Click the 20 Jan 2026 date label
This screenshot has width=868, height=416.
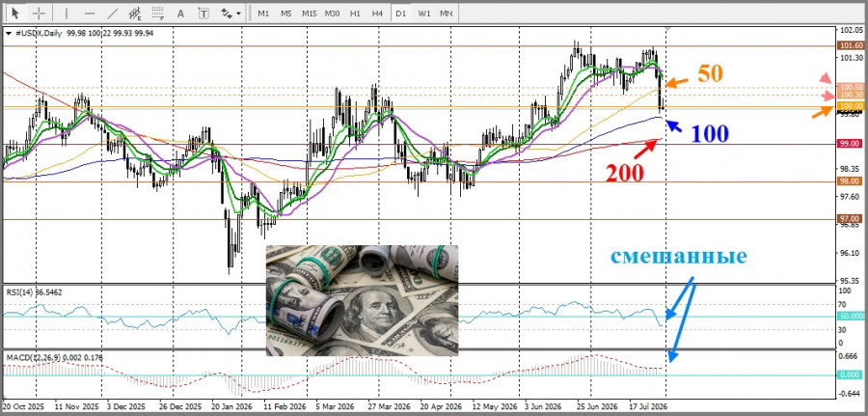(x=231, y=405)
